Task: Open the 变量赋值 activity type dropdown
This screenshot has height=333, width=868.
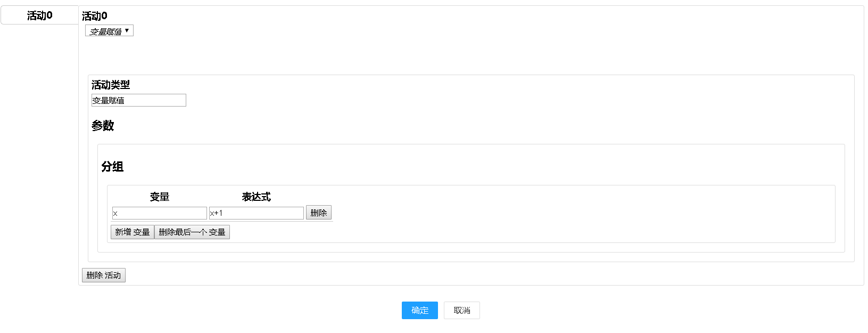Action: 109,31
